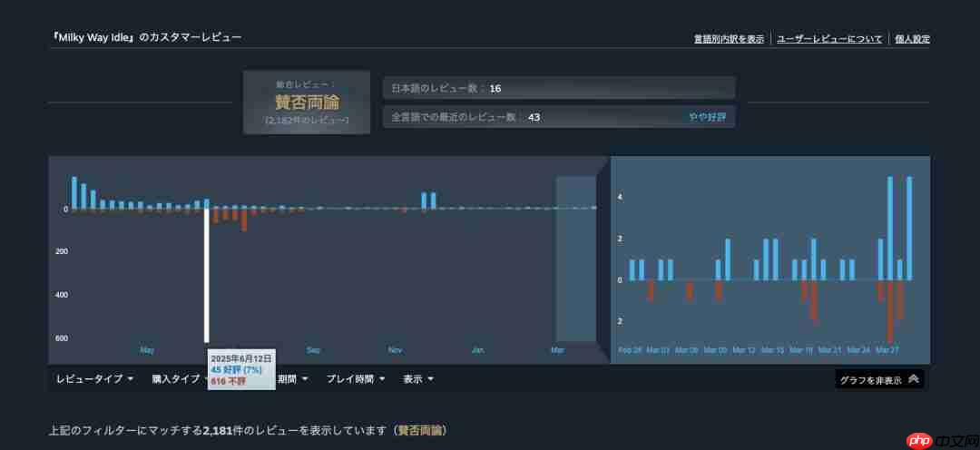Click the 2,182件のレビュー count under the rating
980x450 pixels.
point(307,120)
